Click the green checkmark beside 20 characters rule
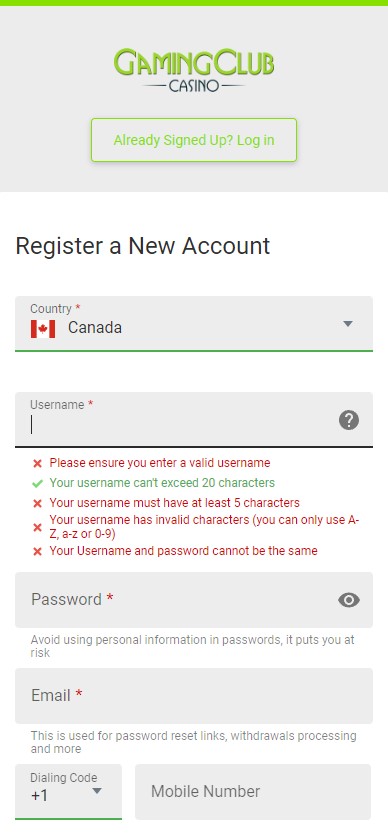Screen dimensions: 388x835 click(x=37, y=484)
